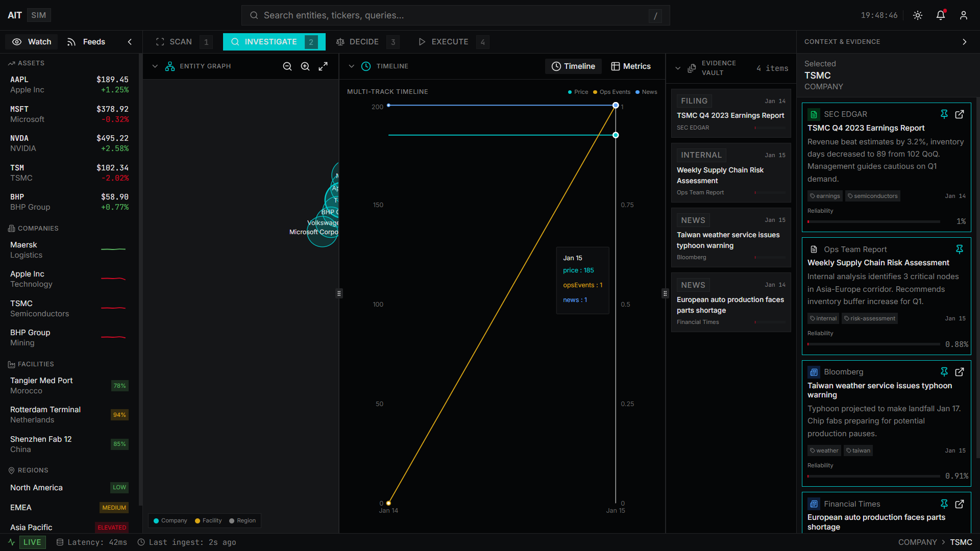Click the Ops Team Report file icon
The width and height of the screenshot is (980, 551).
(x=814, y=249)
